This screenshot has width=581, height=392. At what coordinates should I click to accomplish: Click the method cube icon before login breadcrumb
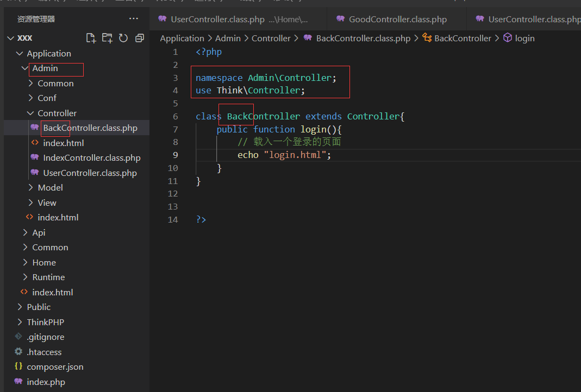(x=508, y=38)
